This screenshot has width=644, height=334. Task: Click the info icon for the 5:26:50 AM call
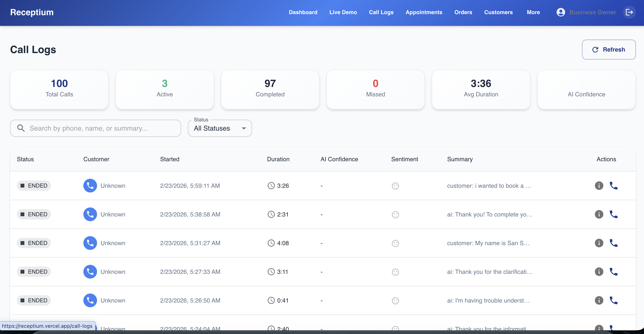click(599, 300)
